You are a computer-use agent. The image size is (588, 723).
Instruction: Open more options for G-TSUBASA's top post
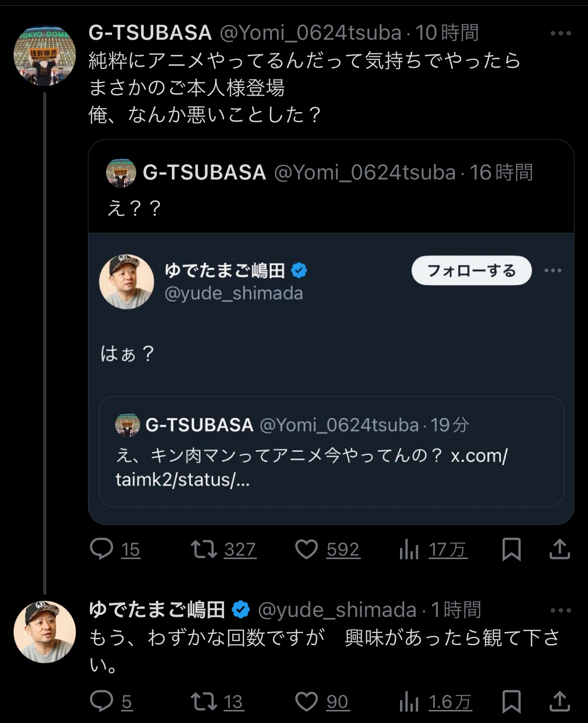[x=560, y=34]
